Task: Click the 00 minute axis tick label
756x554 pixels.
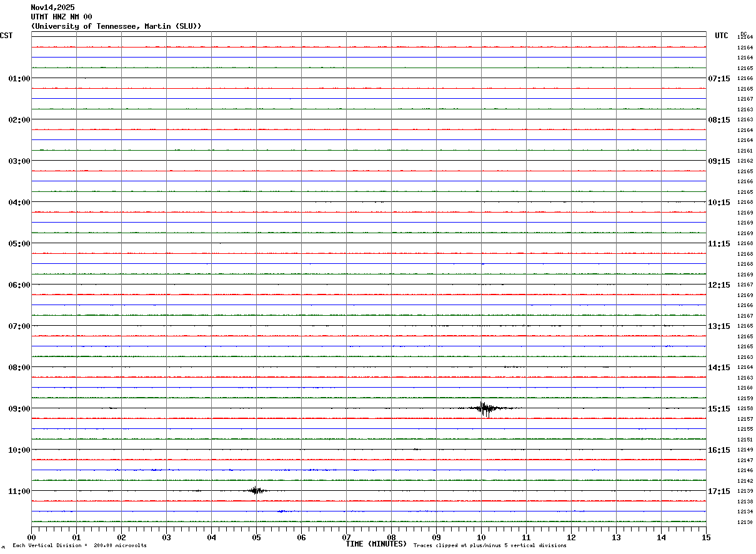Action: (32, 537)
